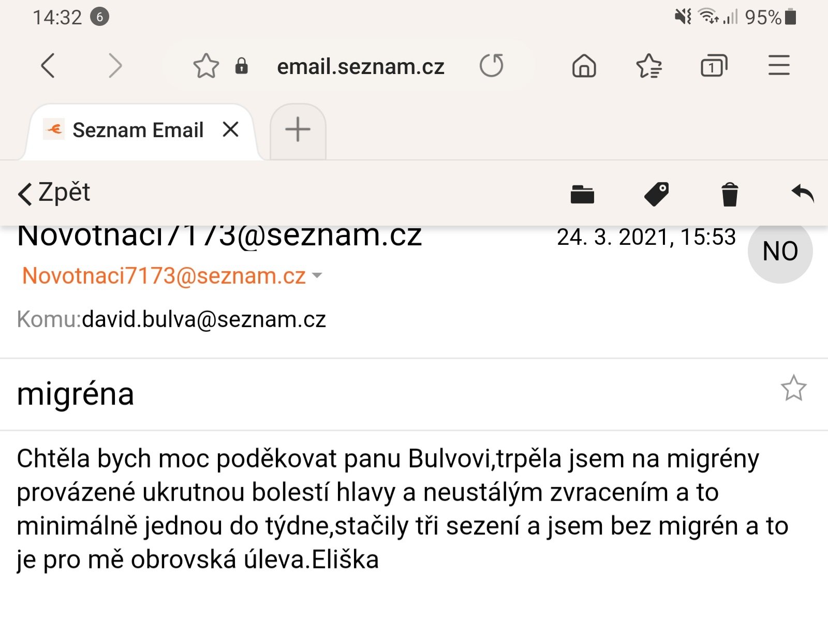Delete the email with trash icon
828x644 pixels.
pyautogui.click(x=730, y=195)
